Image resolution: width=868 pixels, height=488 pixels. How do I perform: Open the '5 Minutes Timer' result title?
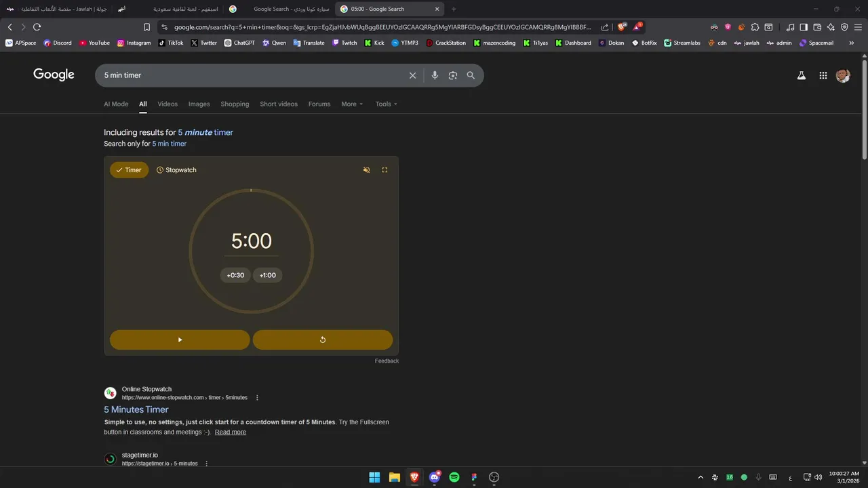[x=136, y=409]
